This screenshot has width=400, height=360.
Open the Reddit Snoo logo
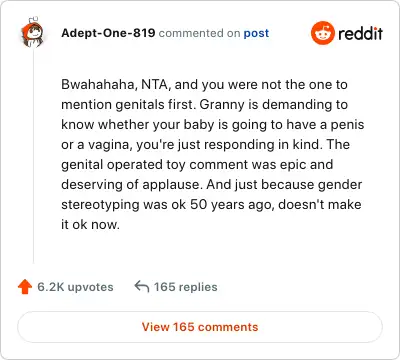coord(322,33)
